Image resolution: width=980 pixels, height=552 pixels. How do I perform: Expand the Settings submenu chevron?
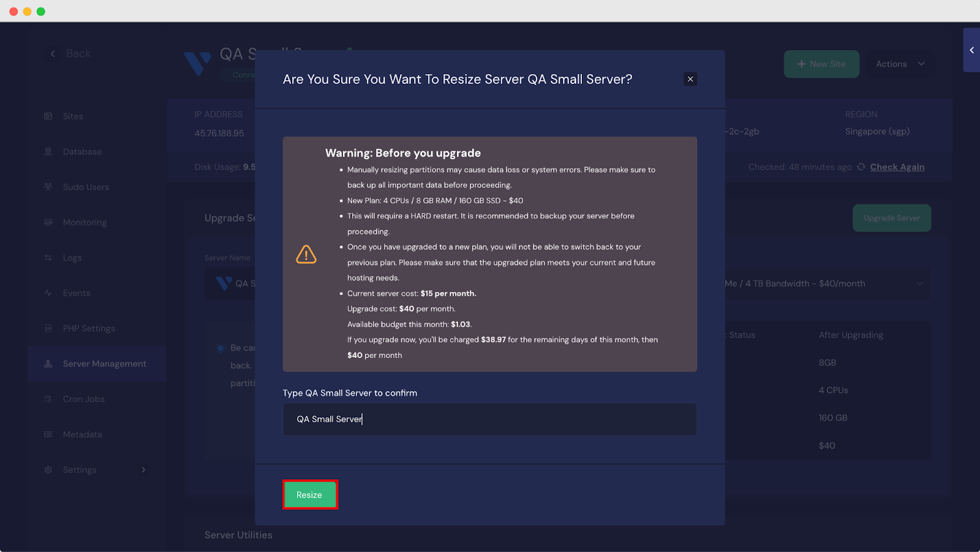point(143,470)
